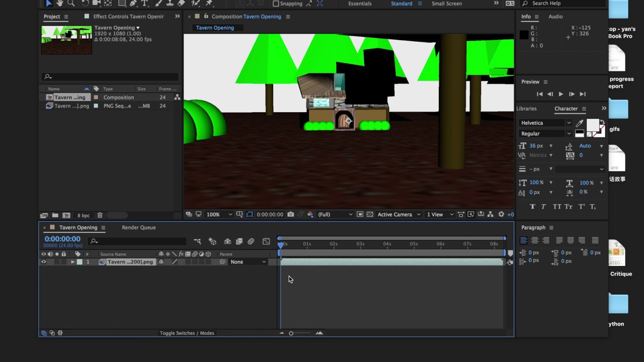
Task: Open Show Channel and color management icon
Action: [x=310, y=214]
